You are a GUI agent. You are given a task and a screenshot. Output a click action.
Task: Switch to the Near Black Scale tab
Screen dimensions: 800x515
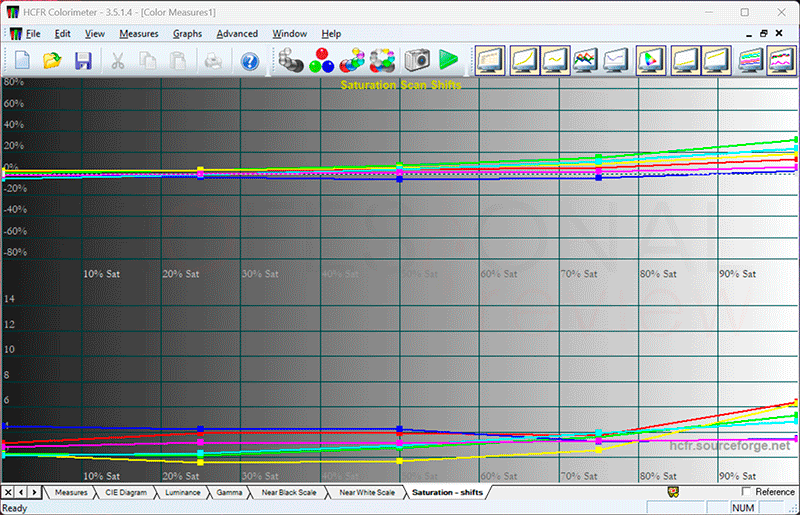[289, 492]
